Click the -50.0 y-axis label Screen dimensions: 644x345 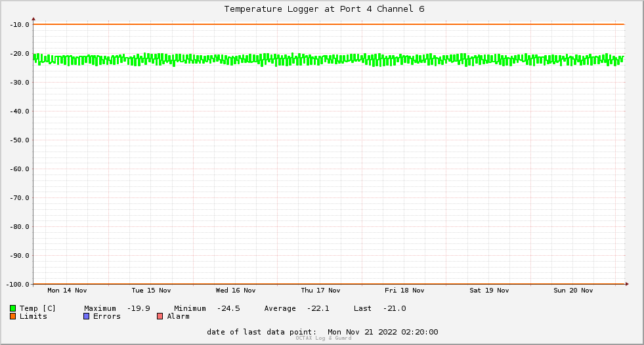pos(20,140)
